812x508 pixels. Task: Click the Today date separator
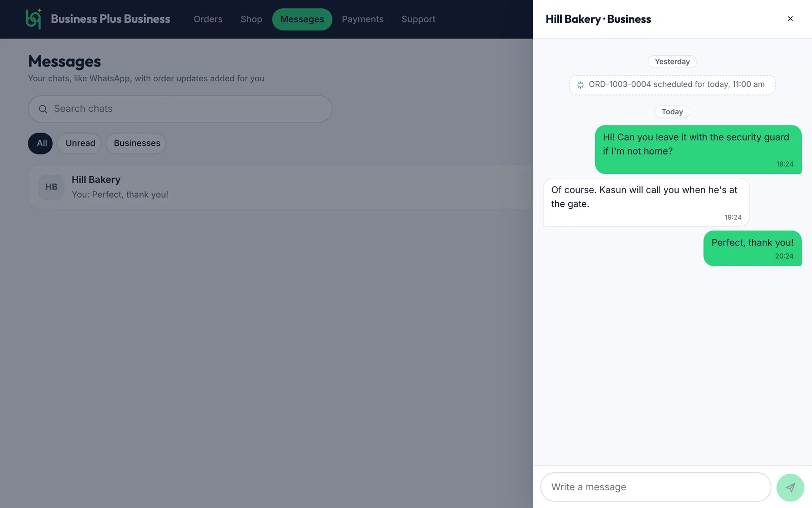672,112
